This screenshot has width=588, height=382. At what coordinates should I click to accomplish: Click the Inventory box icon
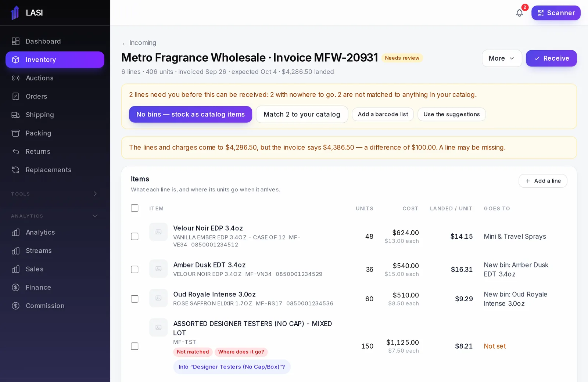(x=15, y=60)
